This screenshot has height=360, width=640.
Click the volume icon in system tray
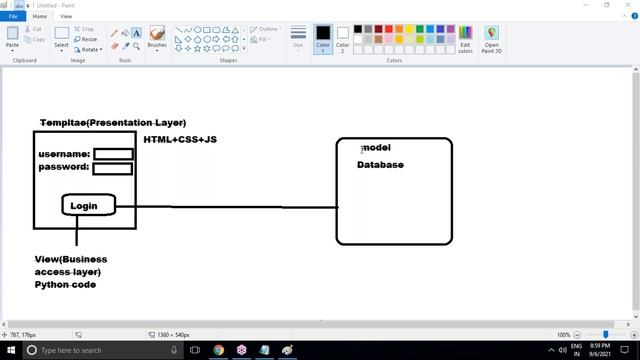click(563, 350)
